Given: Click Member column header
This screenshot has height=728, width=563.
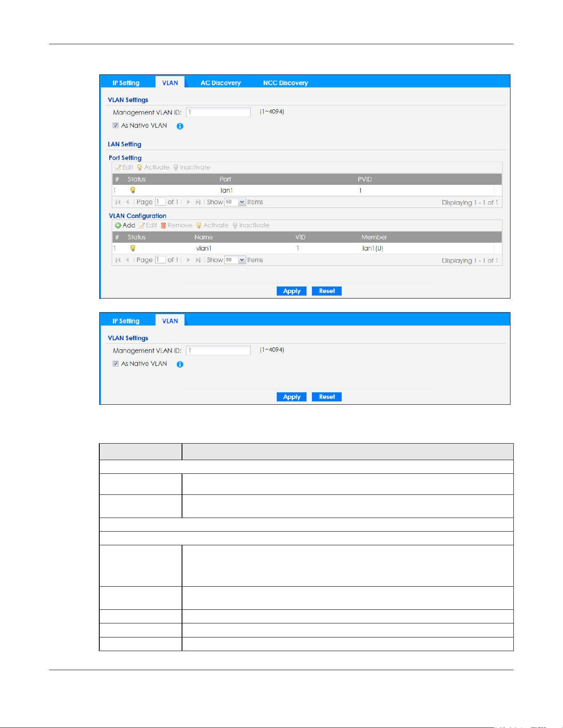Looking at the screenshot, I should tap(374, 237).
